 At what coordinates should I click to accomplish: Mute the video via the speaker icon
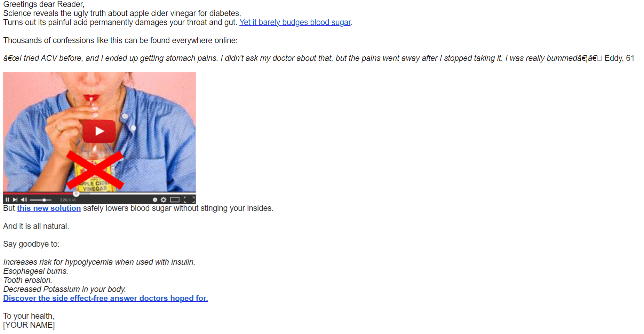(x=24, y=200)
